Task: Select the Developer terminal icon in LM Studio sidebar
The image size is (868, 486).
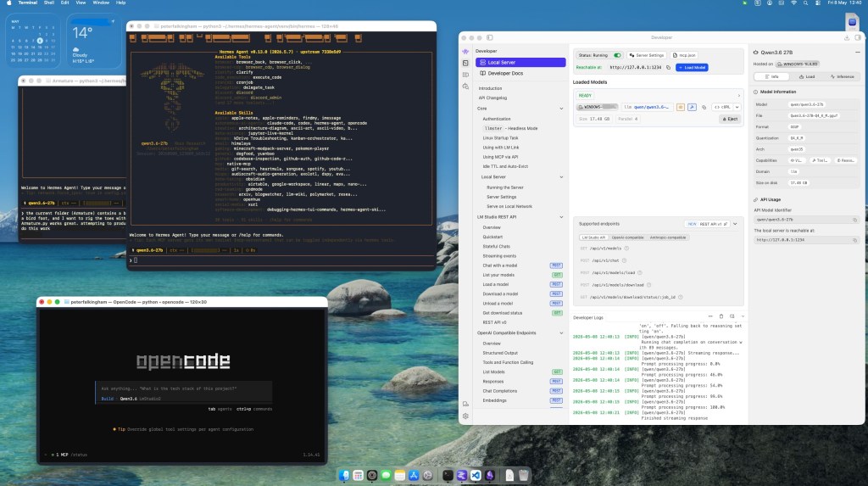Action: (x=465, y=63)
